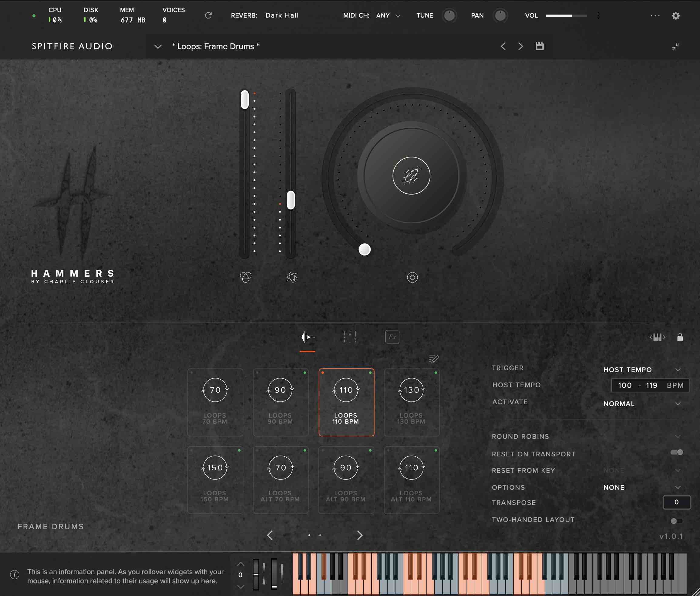The height and width of the screenshot is (596, 700).
Task: Click the PAN knob
Action: 500,15
